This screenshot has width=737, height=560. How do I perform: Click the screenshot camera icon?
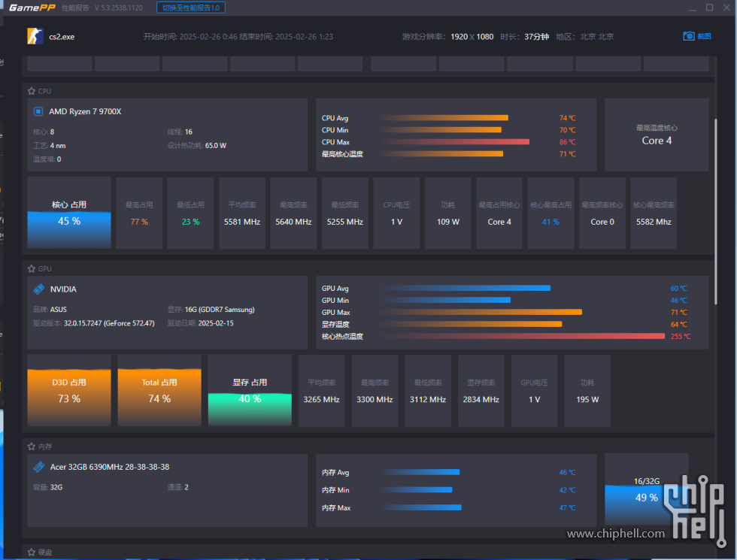689,36
